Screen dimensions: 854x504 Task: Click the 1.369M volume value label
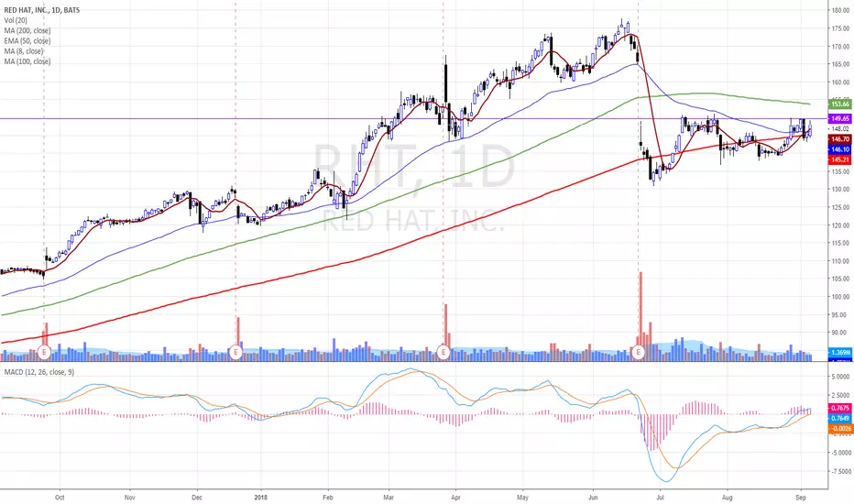pyautogui.click(x=840, y=353)
